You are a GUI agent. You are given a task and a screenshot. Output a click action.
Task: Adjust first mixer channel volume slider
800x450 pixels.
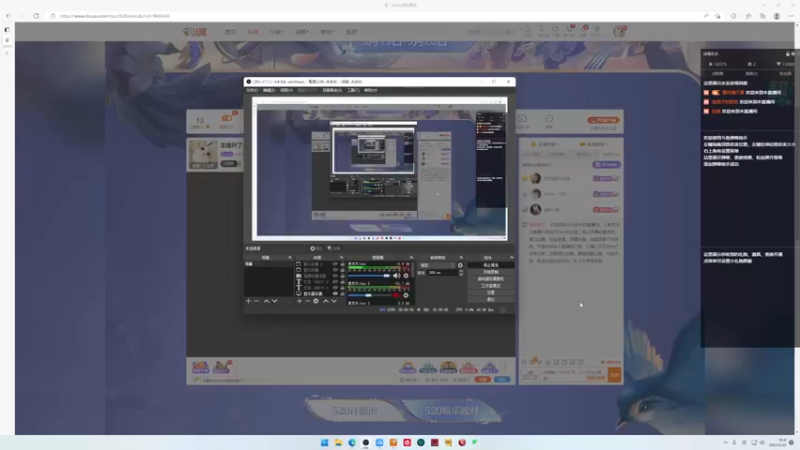coord(369,276)
